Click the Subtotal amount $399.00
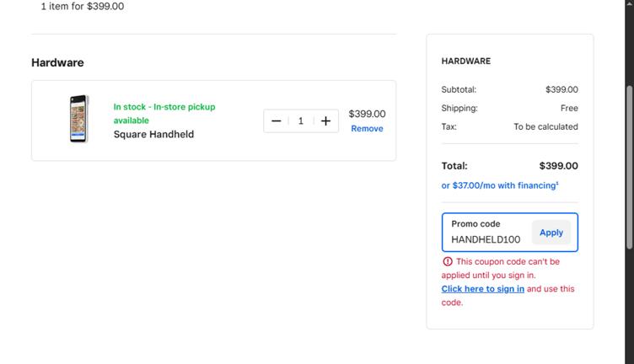Viewport: 634px width, 364px height. point(561,89)
